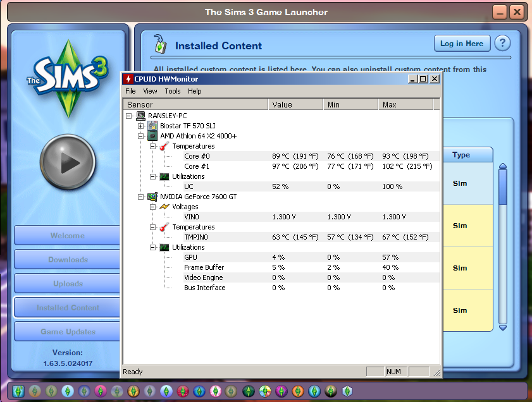
Task: Click the Sims 3 logo in the launcher
Action: click(x=68, y=78)
